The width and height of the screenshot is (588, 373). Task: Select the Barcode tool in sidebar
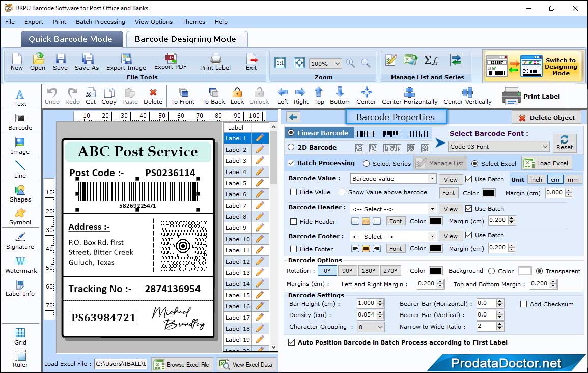20,122
